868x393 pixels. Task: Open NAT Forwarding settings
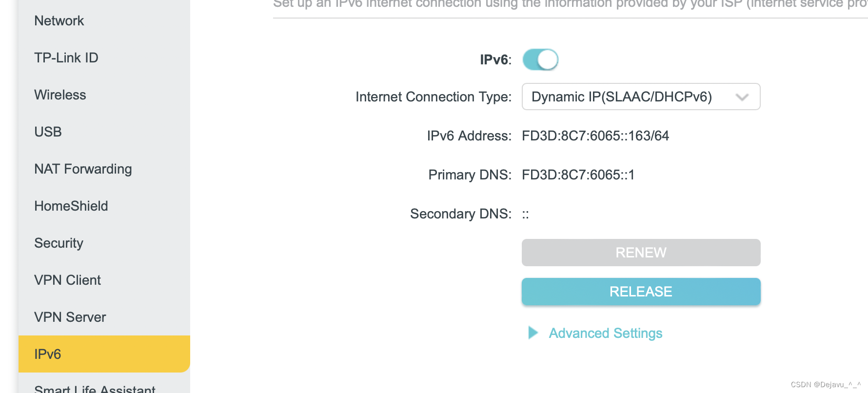[83, 169]
